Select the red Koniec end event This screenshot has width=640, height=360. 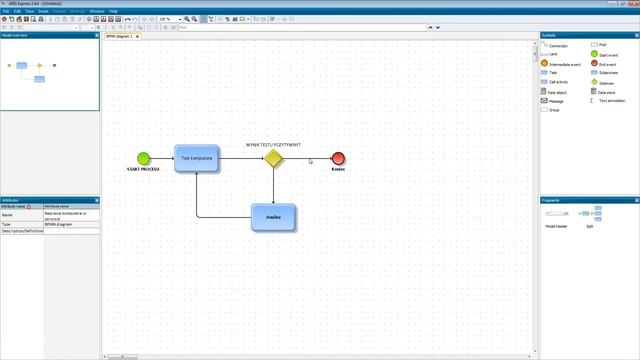[338, 158]
